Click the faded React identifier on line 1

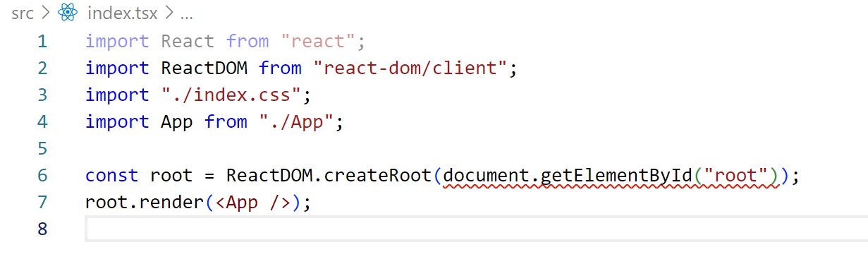(x=188, y=41)
